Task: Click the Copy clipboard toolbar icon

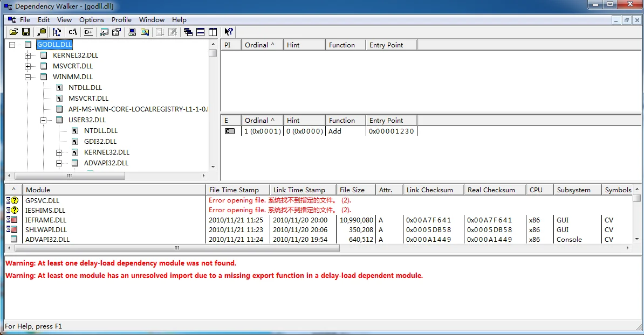Action: click(42, 32)
